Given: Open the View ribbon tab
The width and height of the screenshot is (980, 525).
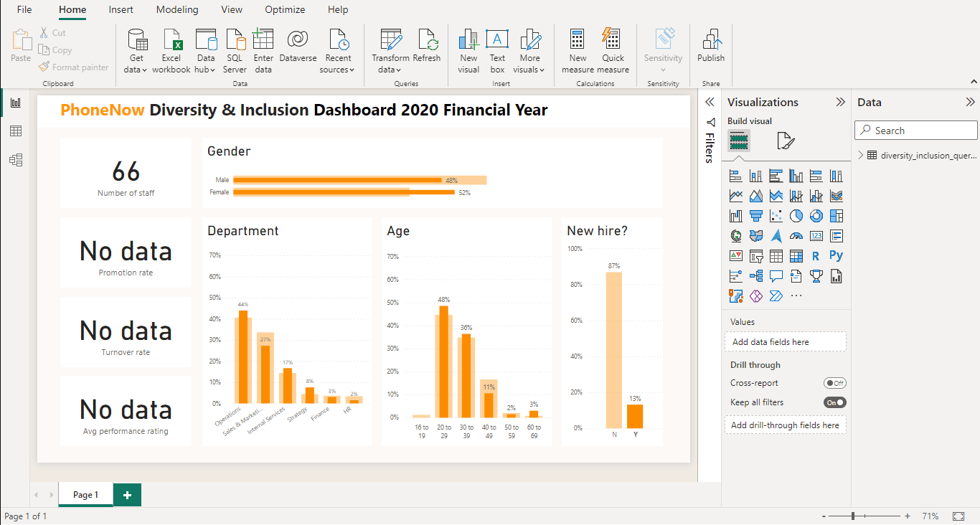Looking at the screenshot, I should click(x=232, y=9).
